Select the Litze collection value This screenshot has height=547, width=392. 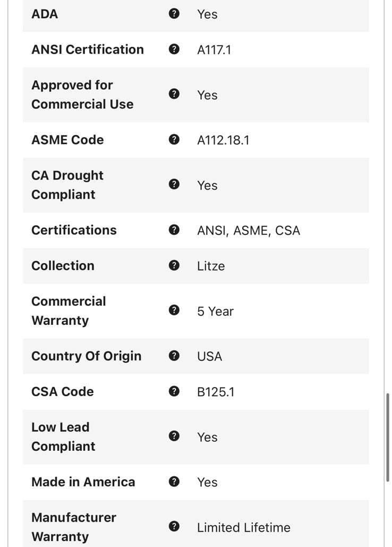(x=211, y=266)
